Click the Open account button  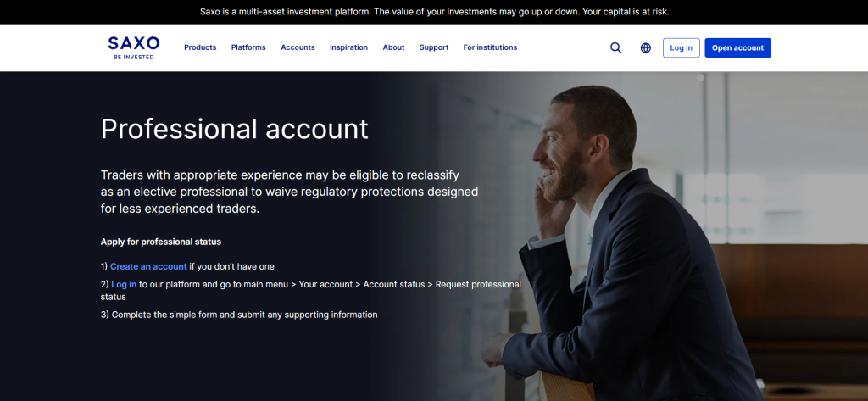737,48
